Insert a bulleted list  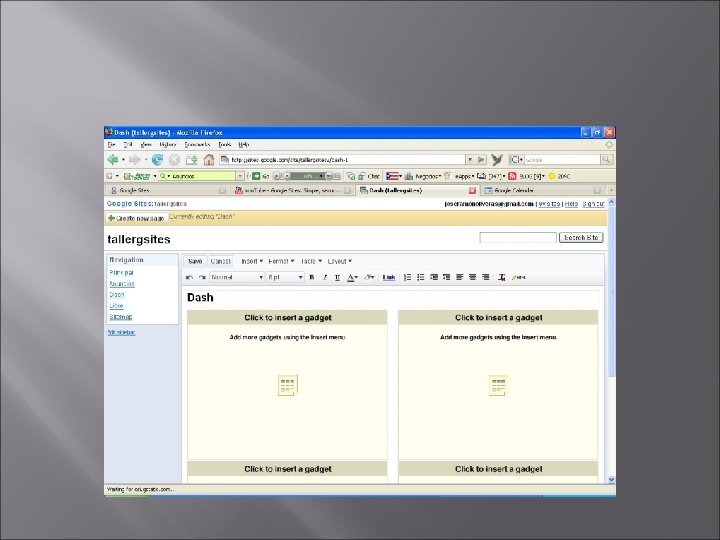click(x=421, y=277)
